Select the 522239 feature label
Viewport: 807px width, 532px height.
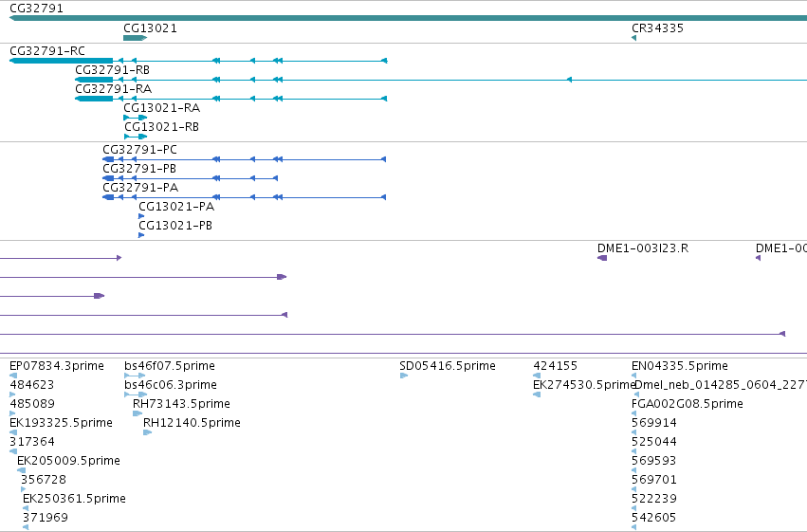coord(653,499)
